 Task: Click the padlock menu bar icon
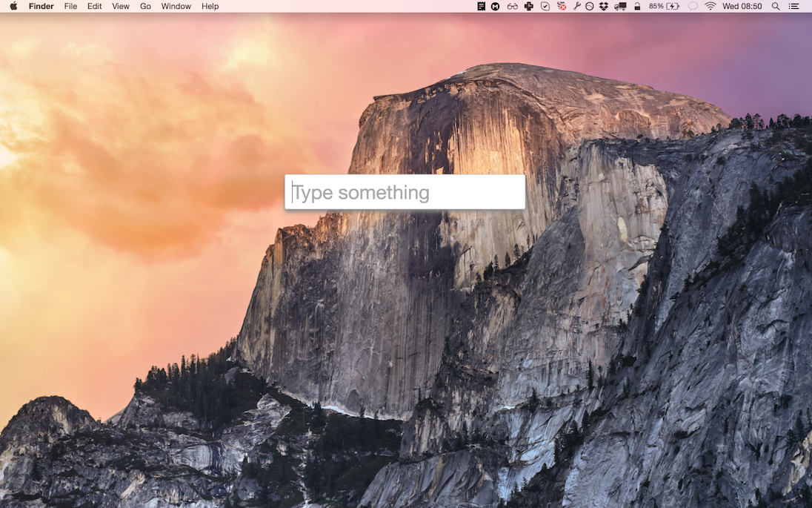(637, 6)
